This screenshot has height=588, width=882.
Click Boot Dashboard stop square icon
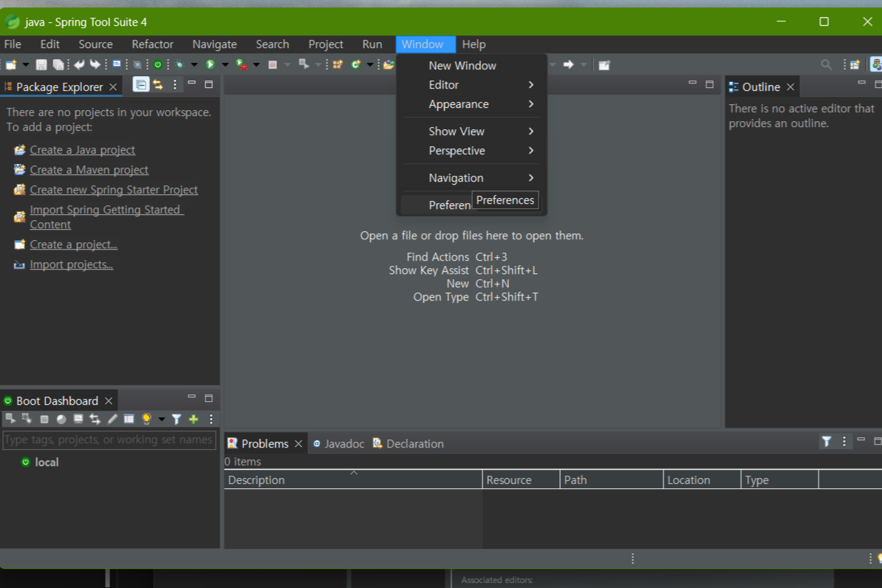pyautogui.click(x=44, y=419)
